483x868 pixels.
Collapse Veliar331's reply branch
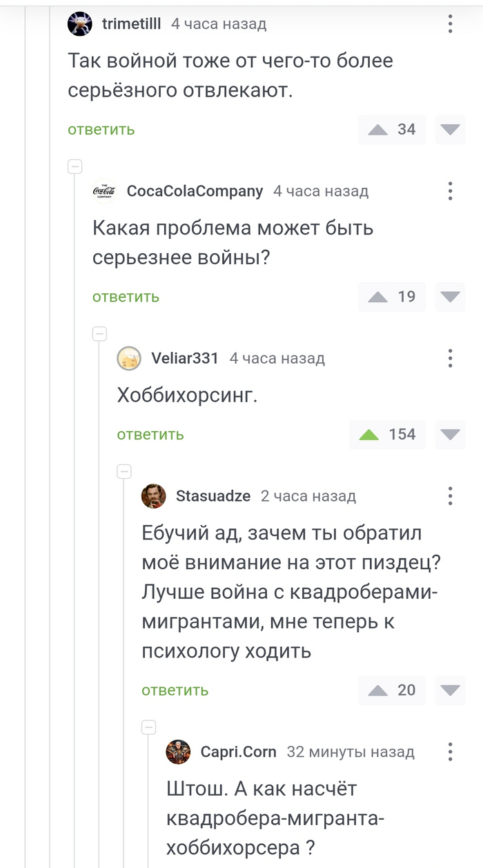coord(99,333)
